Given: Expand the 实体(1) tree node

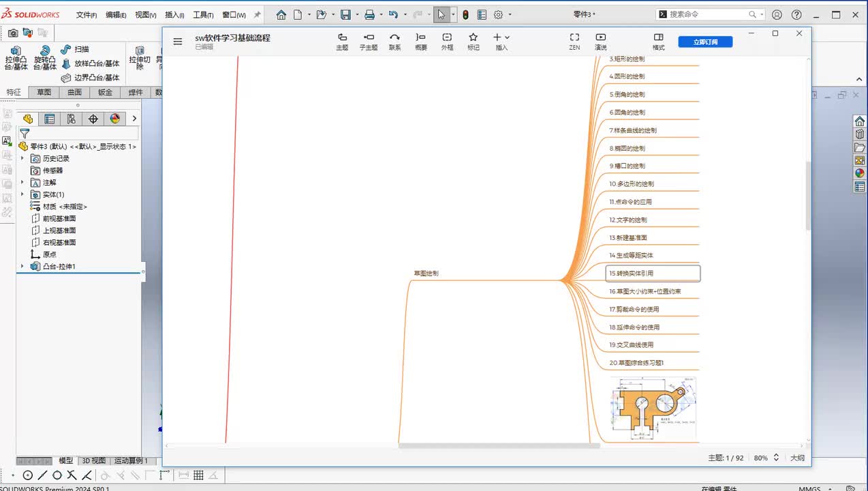Looking at the screenshot, I should pyautogui.click(x=22, y=194).
